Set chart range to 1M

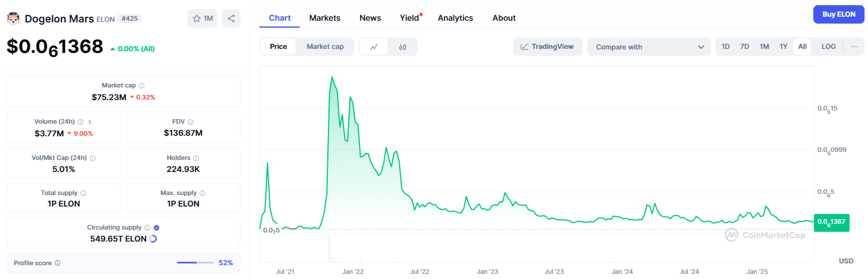(x=764, y=47)
